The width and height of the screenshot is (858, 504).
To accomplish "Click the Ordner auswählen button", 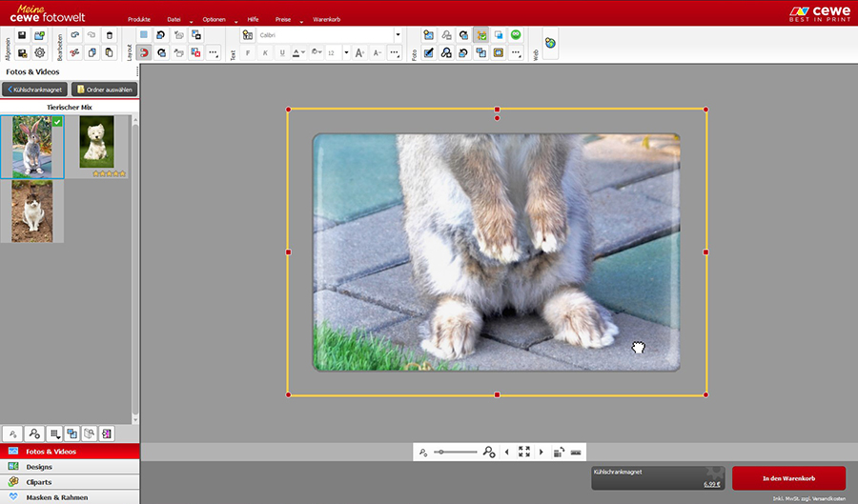I will 105,90.
